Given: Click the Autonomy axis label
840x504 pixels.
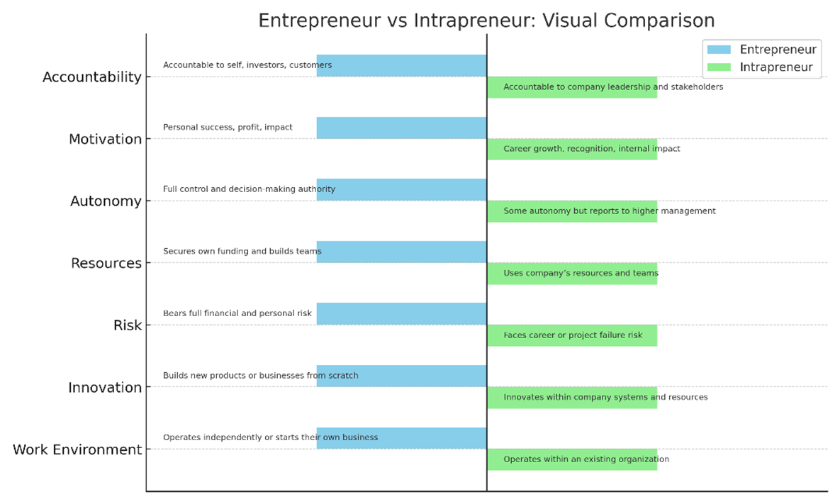Looking at the screenshot, I should (106, 201).
